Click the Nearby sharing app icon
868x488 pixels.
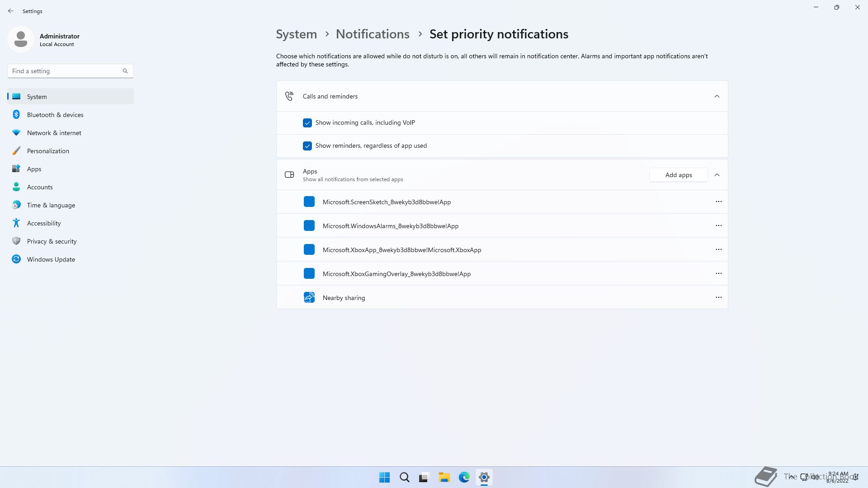309,297
